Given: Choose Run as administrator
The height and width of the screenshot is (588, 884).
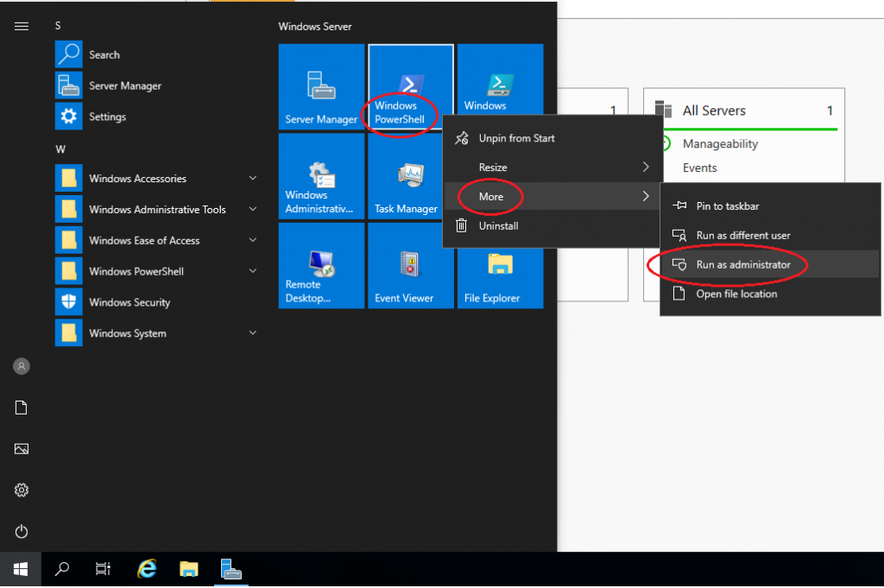Looking at the screenshot, I should coord(770,265).
